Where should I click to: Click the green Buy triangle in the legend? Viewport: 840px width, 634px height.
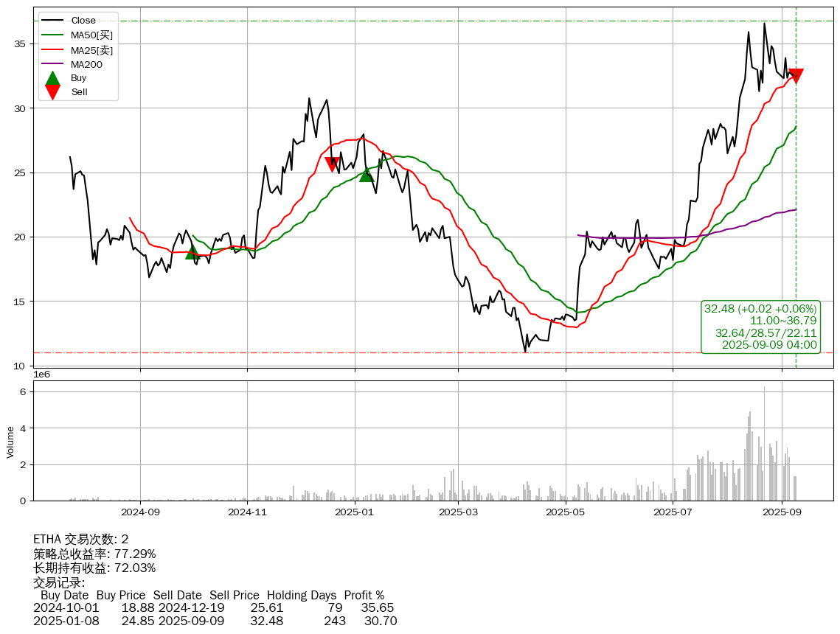pos(52,78)
